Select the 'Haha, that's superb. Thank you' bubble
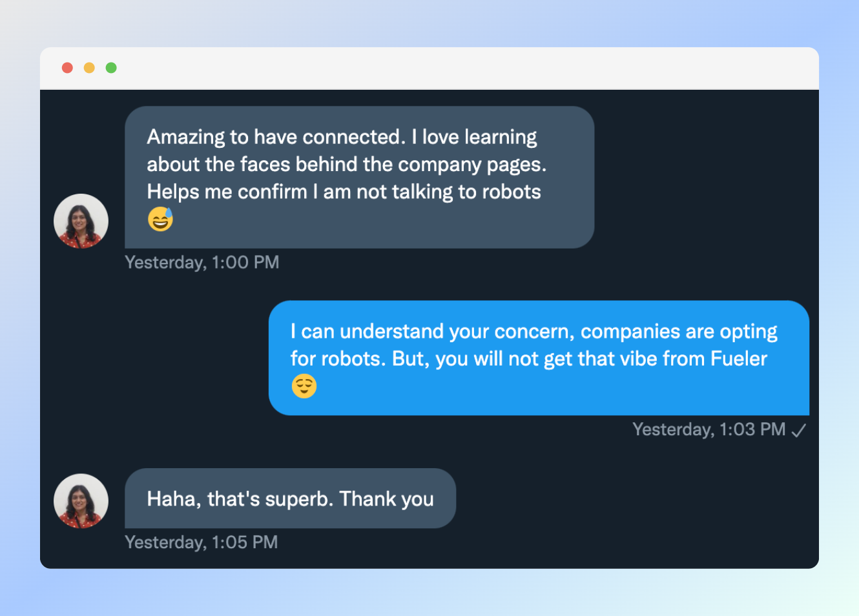Screen dimensions: 859x616 (290, 498)
